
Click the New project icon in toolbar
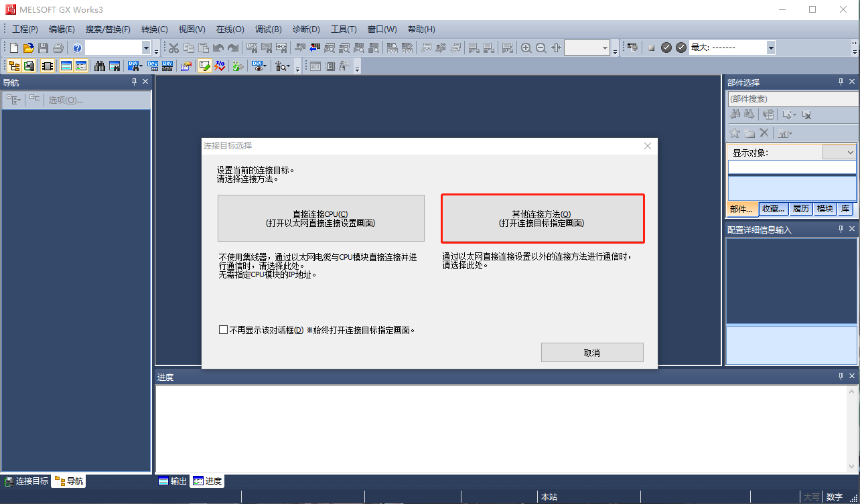(13, 48)
